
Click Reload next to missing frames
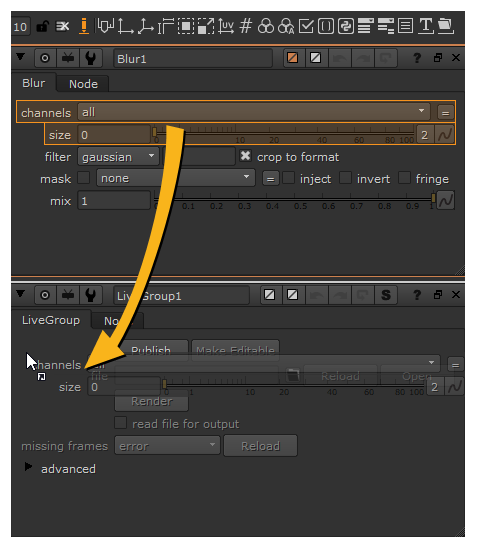pyautogui.click(x=261, y=446)
